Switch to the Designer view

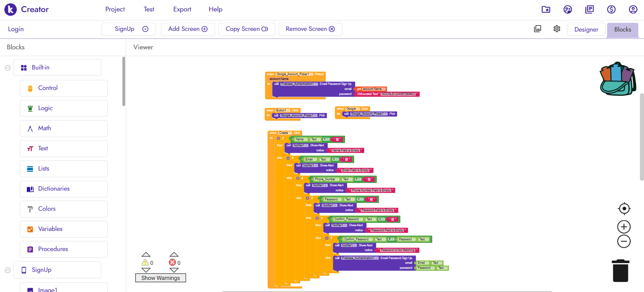tap(586, 30)
